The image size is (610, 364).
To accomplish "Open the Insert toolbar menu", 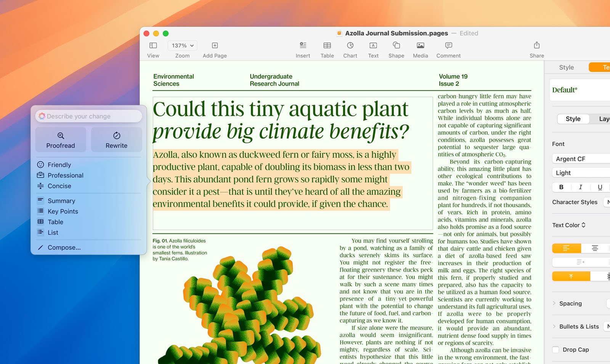I will click(303, 46).
